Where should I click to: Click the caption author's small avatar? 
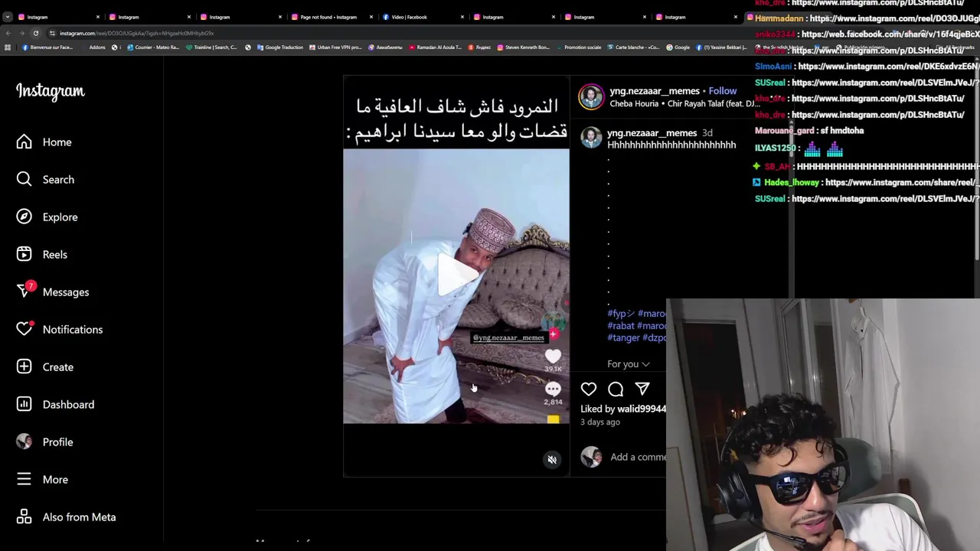[x=591, y=137]
